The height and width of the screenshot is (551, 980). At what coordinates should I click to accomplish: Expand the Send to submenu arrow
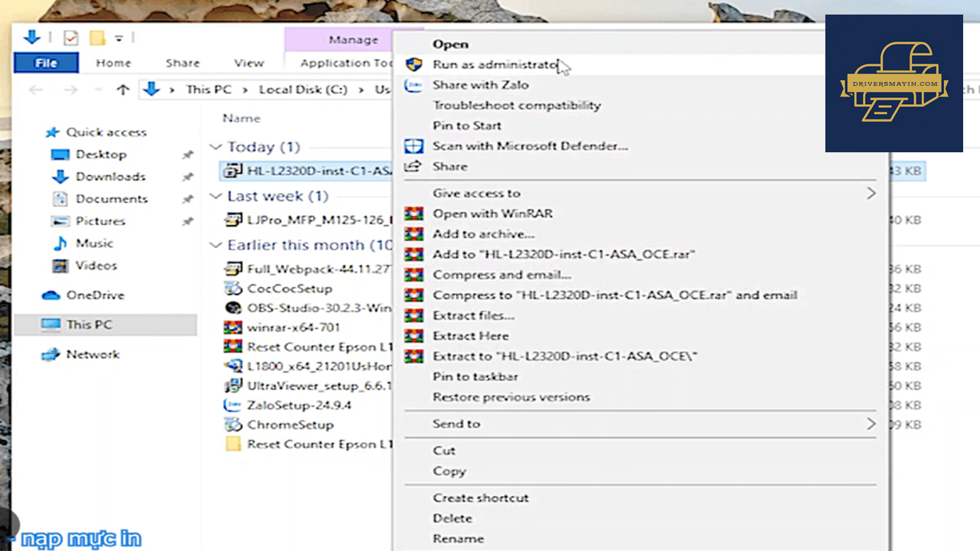tap(871, 424)
